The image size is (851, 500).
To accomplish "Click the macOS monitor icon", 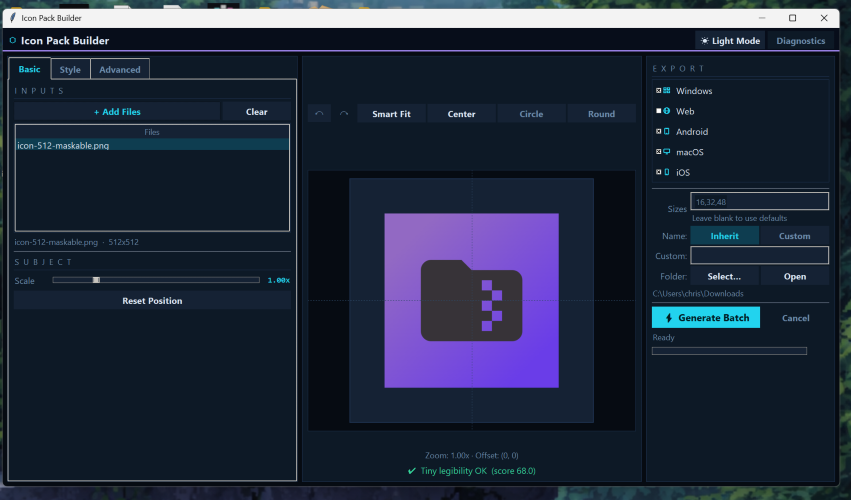I will 666,152.
